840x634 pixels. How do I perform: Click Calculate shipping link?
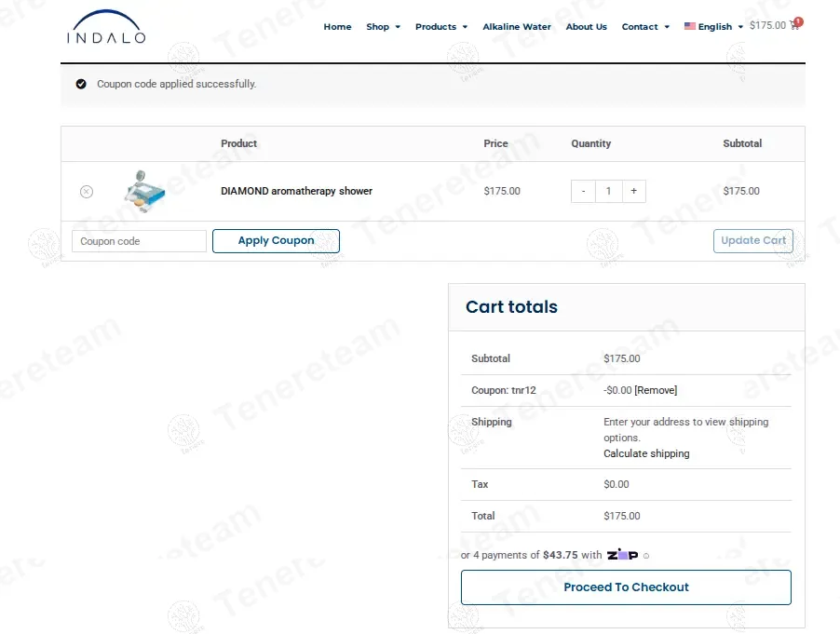click(646, 453)
